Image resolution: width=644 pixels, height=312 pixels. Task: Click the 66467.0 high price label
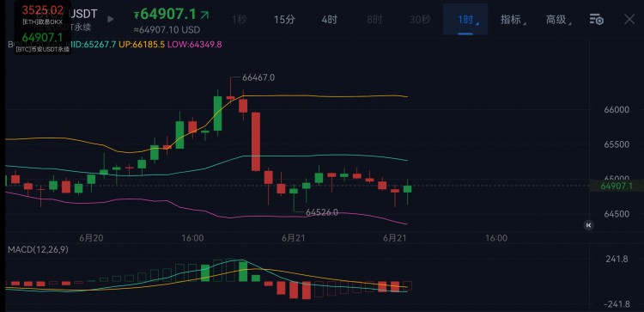pyautogui.click(x=258, y=77)
